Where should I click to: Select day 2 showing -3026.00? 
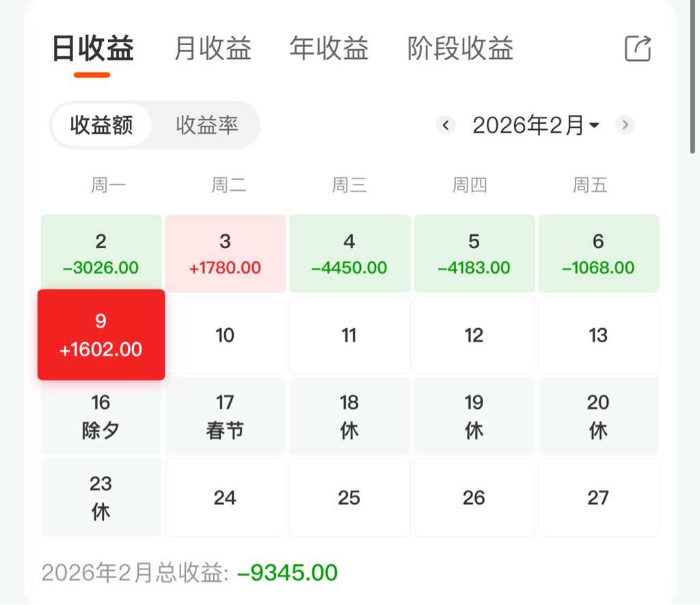101,253
